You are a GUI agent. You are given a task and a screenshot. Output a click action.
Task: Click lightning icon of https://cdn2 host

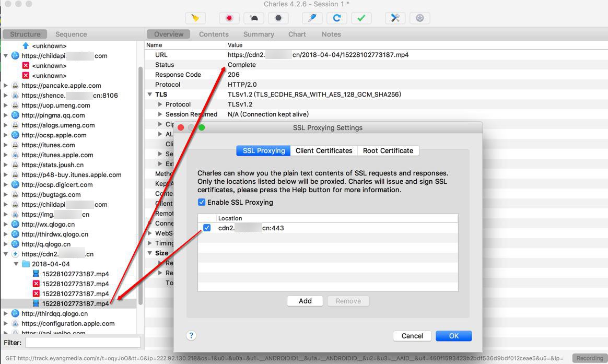(x=15, y=254)
